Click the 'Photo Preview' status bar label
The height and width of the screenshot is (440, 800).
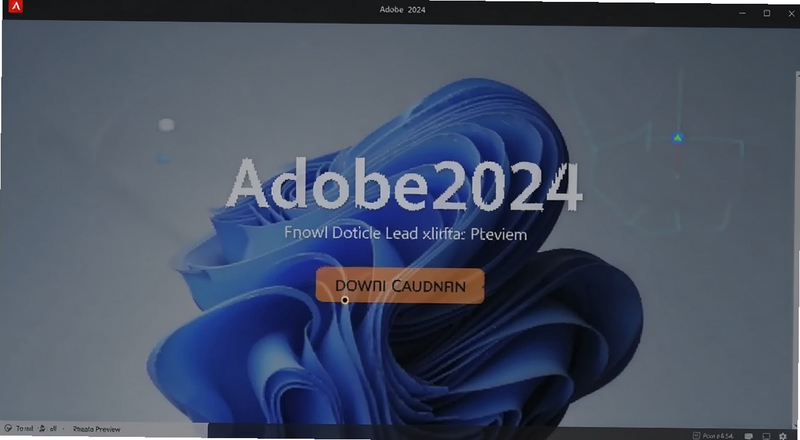coord(96,429)
